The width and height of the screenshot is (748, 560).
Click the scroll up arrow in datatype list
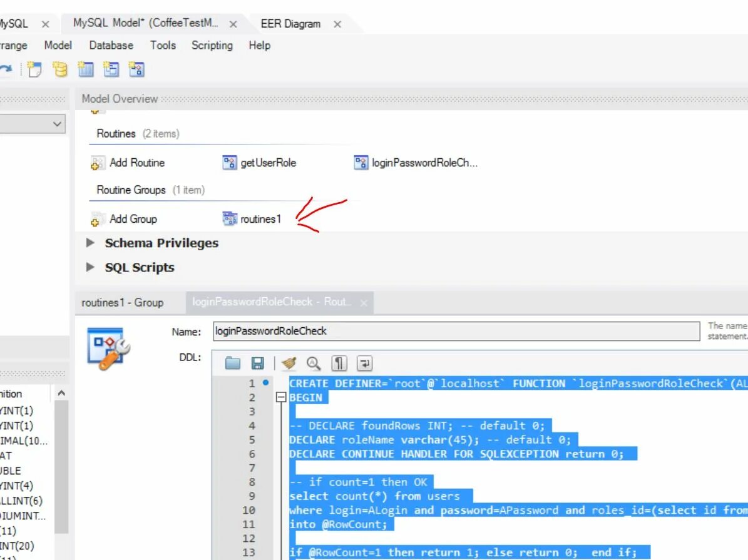(x=61, y=394)
